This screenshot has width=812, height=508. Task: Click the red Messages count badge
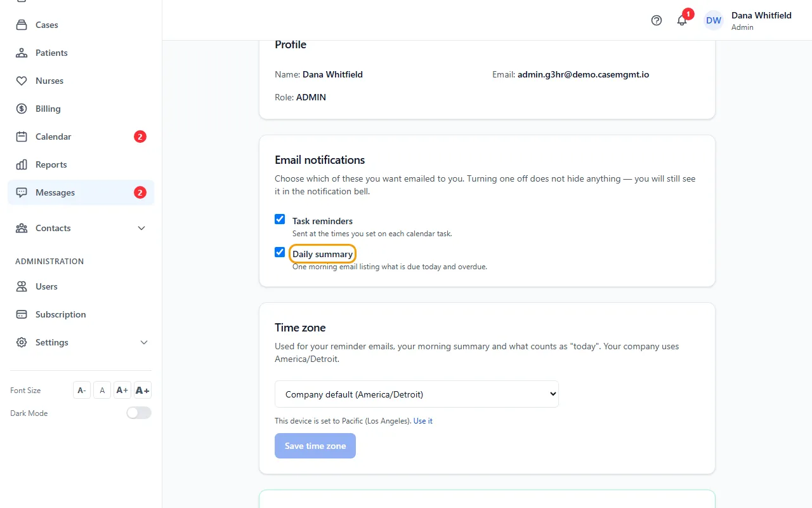pos(140,192)
